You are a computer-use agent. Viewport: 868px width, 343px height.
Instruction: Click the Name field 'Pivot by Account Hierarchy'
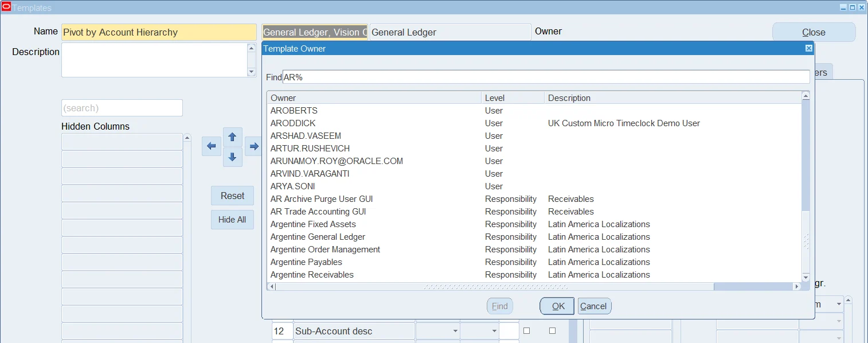[159, 32]
